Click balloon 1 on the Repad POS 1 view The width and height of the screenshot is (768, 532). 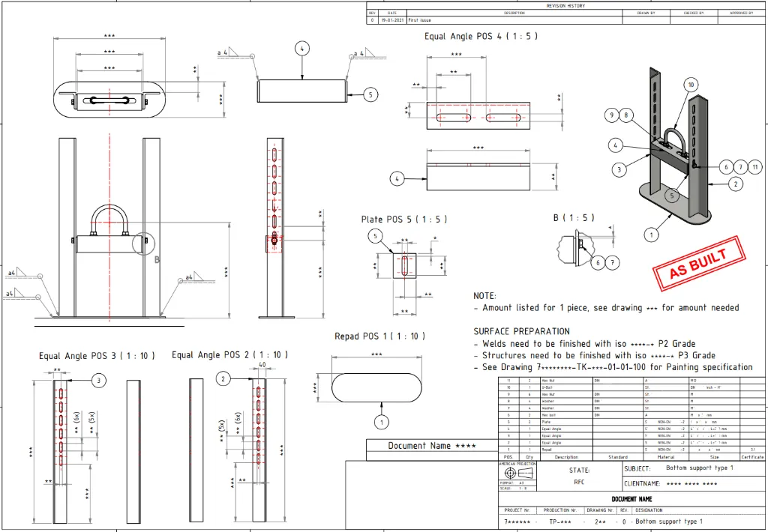pos(380,422)
